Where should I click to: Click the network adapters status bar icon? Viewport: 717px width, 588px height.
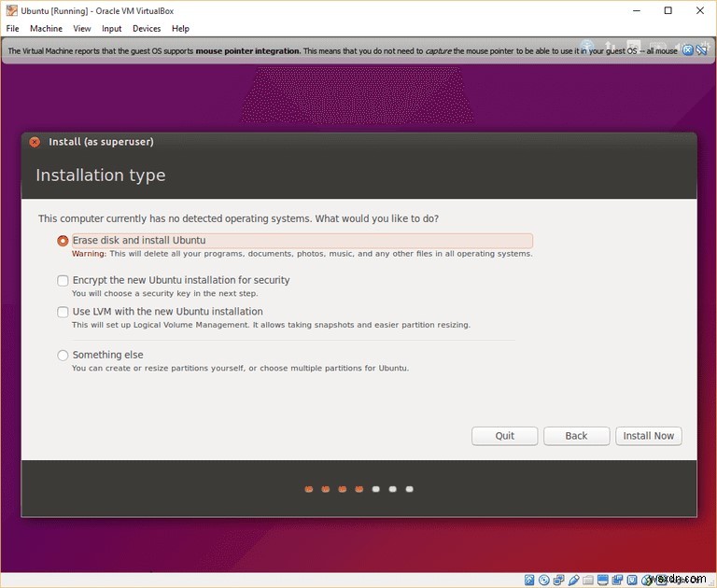pyautogui.click(x=559, y=581)
